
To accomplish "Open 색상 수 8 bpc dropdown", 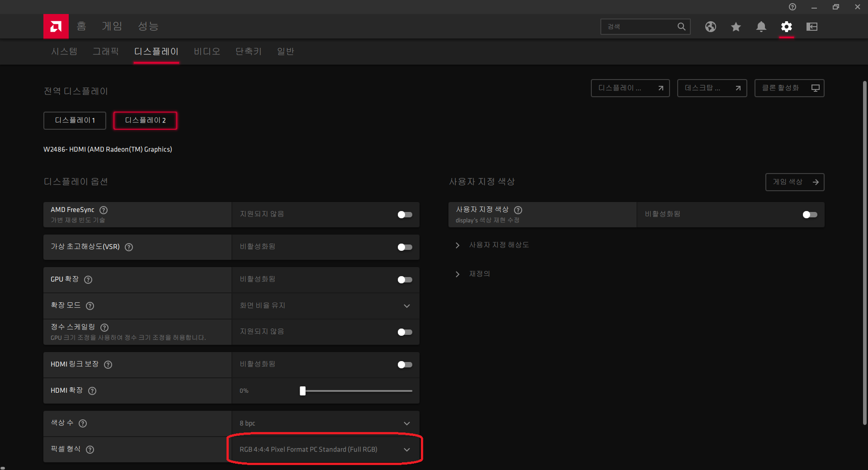I will [325, 423].
